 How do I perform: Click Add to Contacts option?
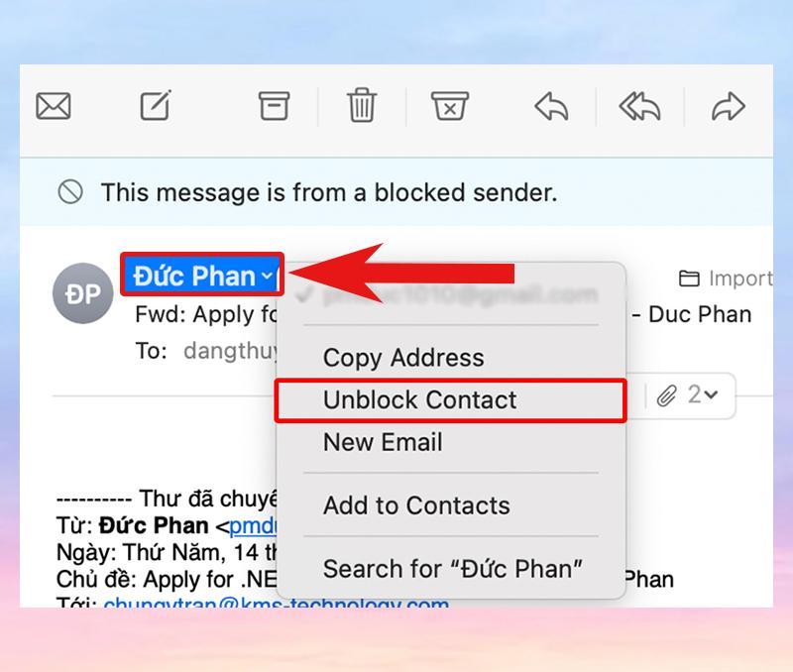click(416, 505)
